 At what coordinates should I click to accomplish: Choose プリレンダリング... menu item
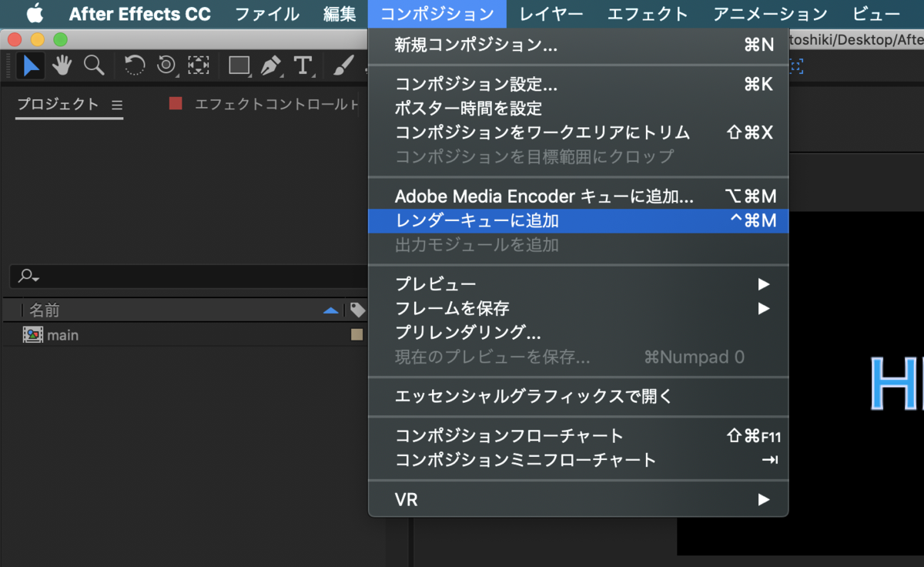click(578, 333)
